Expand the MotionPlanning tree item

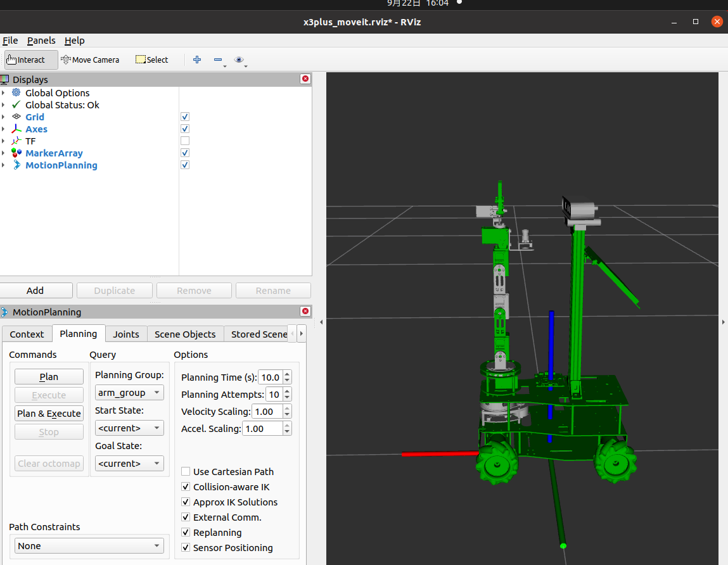[x=3, y=165]
